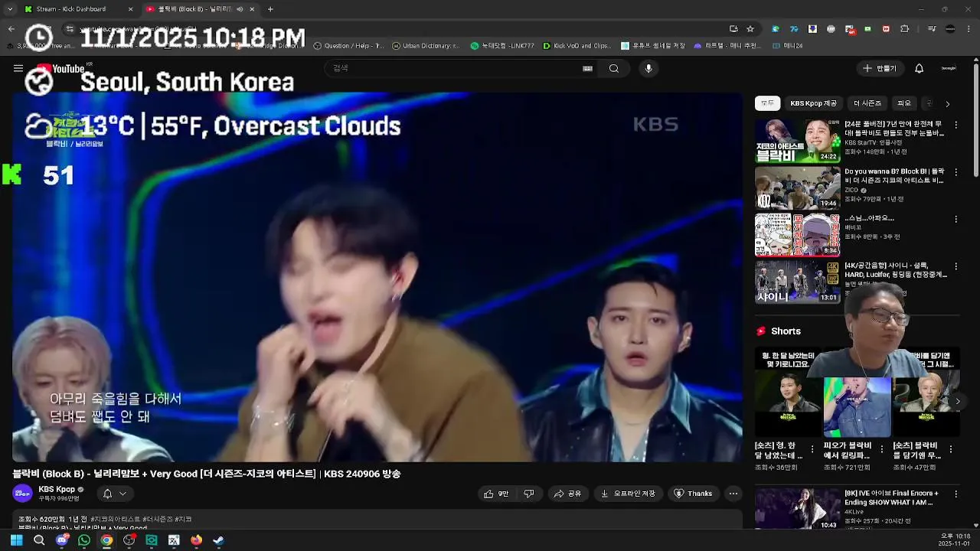The width and height of the screenshot is (980, 551).
Task: Open the 13:01 샤이니 recommended video thumbnail
Action: [797, 282]
